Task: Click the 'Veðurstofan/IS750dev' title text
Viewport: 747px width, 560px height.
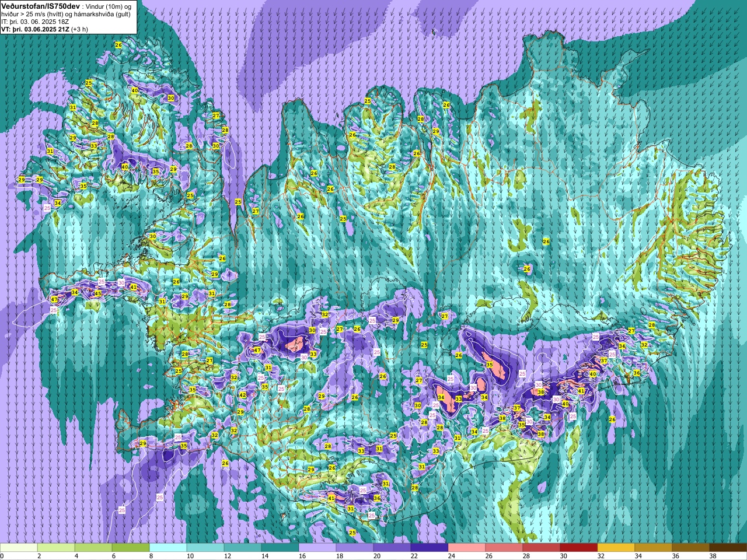Action: coord(41,5)
